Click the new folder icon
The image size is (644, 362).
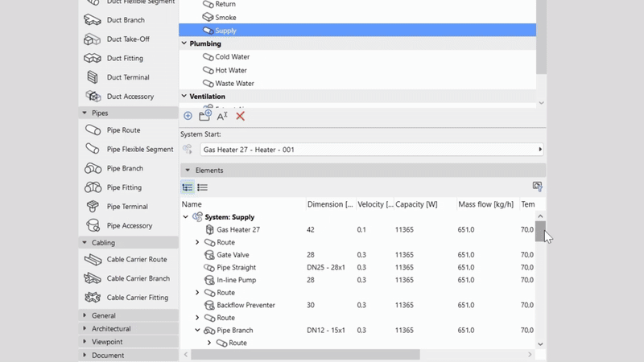click(x=205, y=116)
